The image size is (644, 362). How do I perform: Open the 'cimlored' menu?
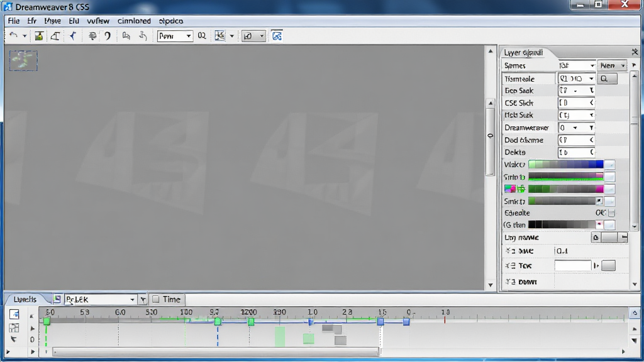(135, 21)
